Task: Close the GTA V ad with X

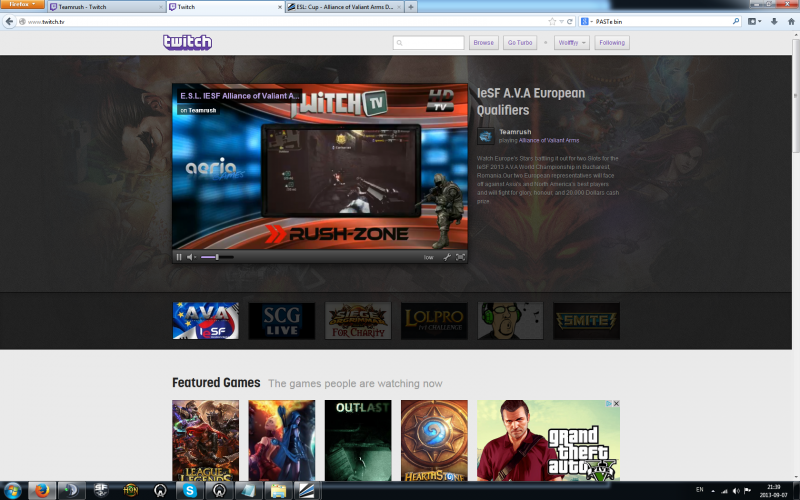Action: (616, 404)
